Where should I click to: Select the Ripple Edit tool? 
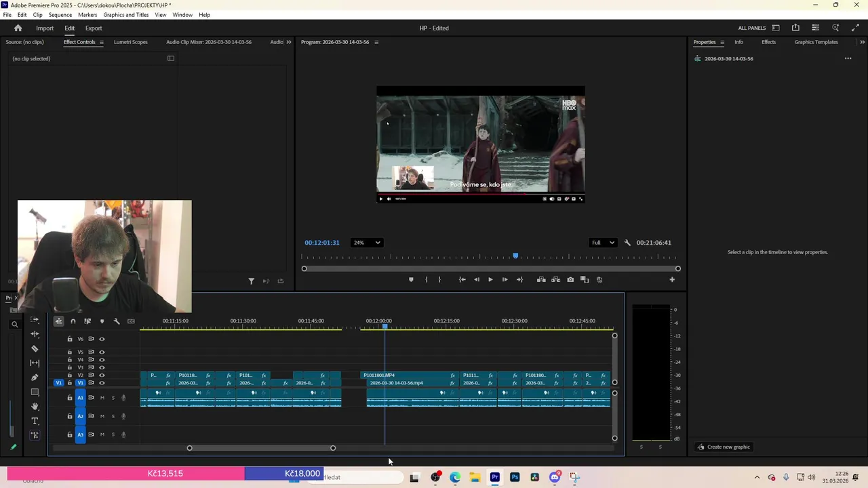point(35,334)
